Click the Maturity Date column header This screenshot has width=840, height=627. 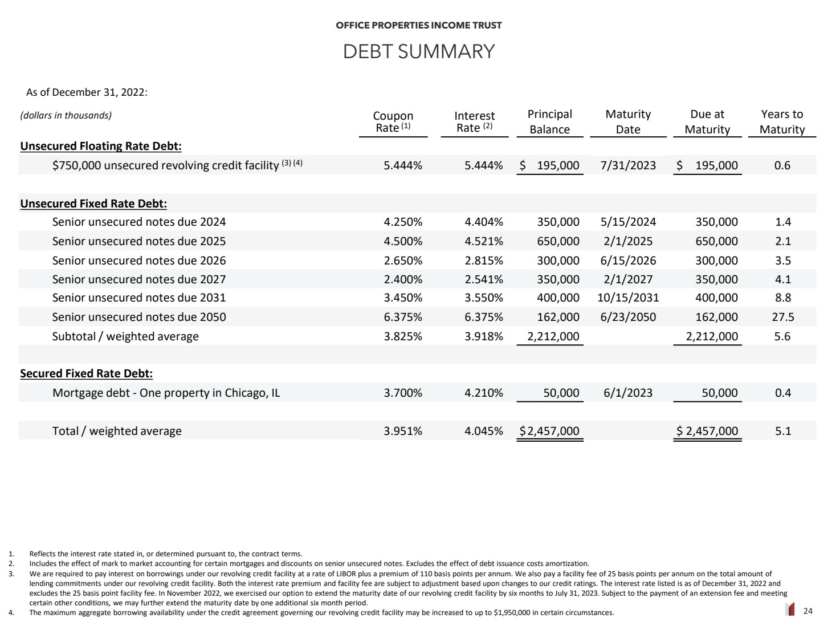(628, 122)
